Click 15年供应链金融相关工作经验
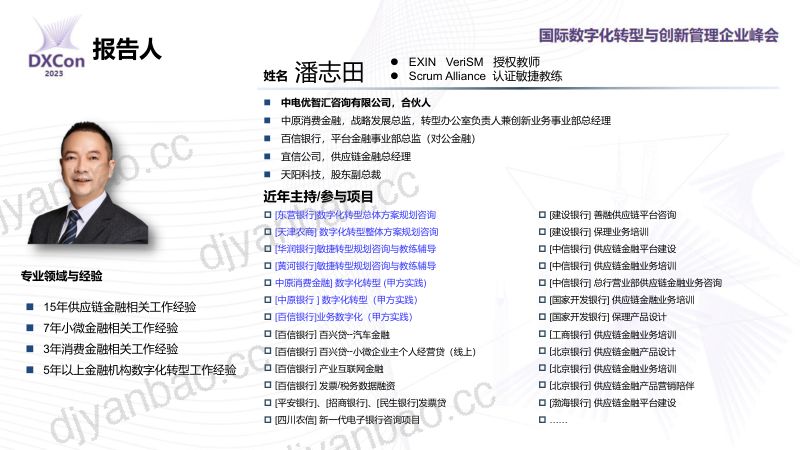 click(x=119, y=307)
